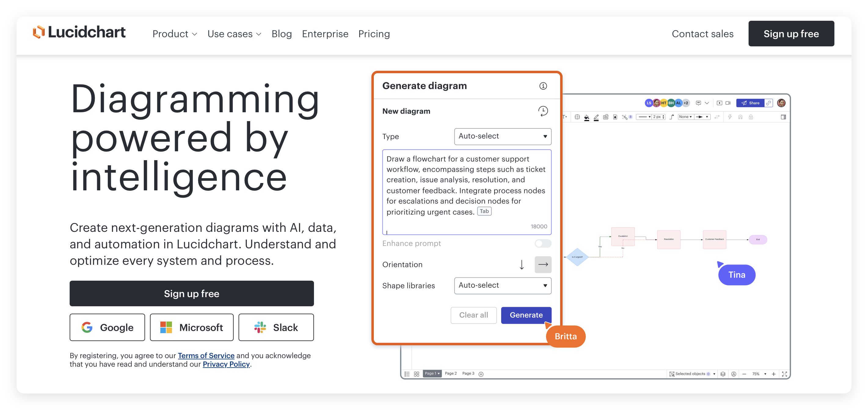This screenshot has width=868, height=410.
Task: Click the copy link icon beside Share
Action: [768, 103]
